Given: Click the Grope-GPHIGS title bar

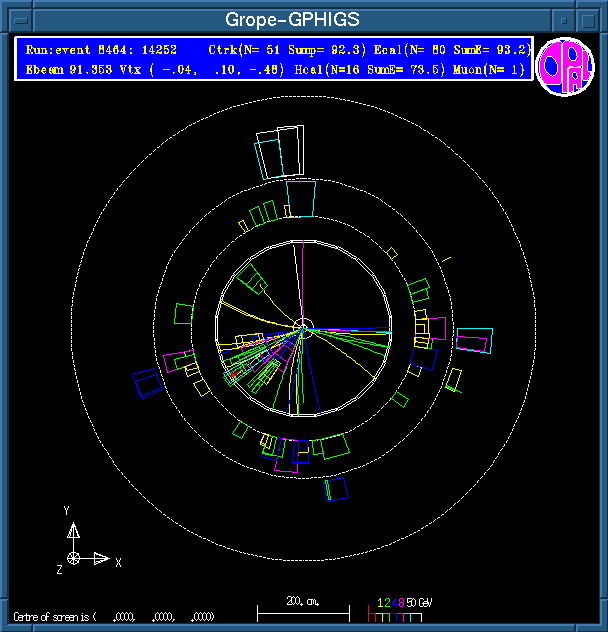Looking at the screenshot, I should 292,19.
